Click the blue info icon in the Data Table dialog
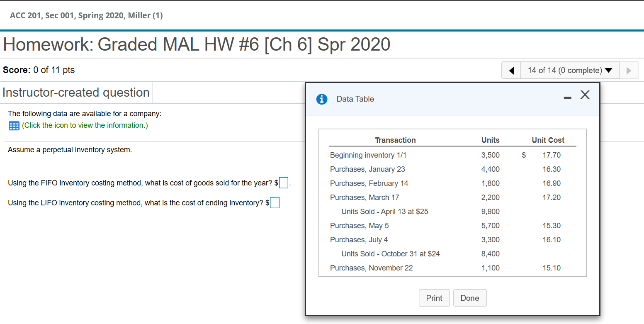This screenshot has width=644, height=324. tap(322, 99)
